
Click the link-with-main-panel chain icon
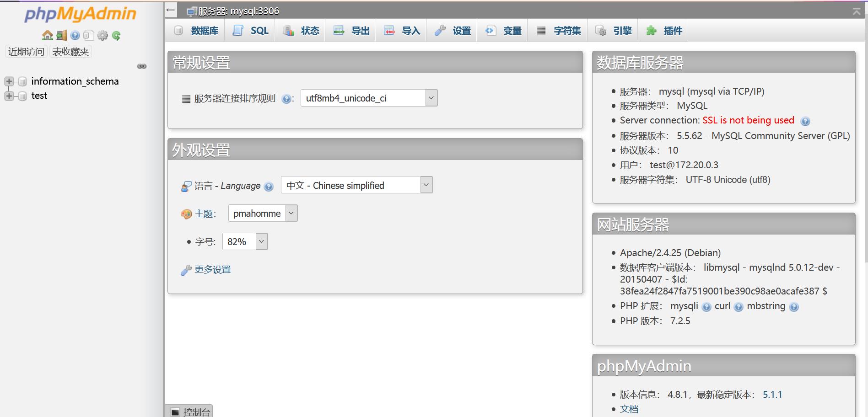click(142, 66)
